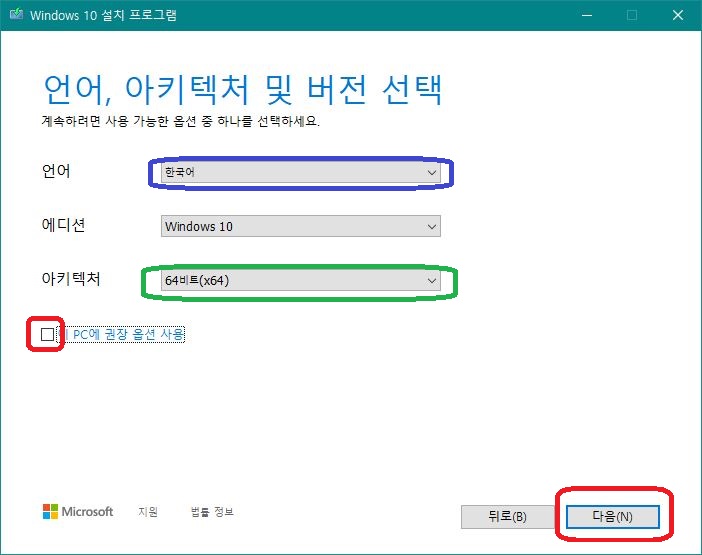Open the 지원 link

[x=148, y=512]
